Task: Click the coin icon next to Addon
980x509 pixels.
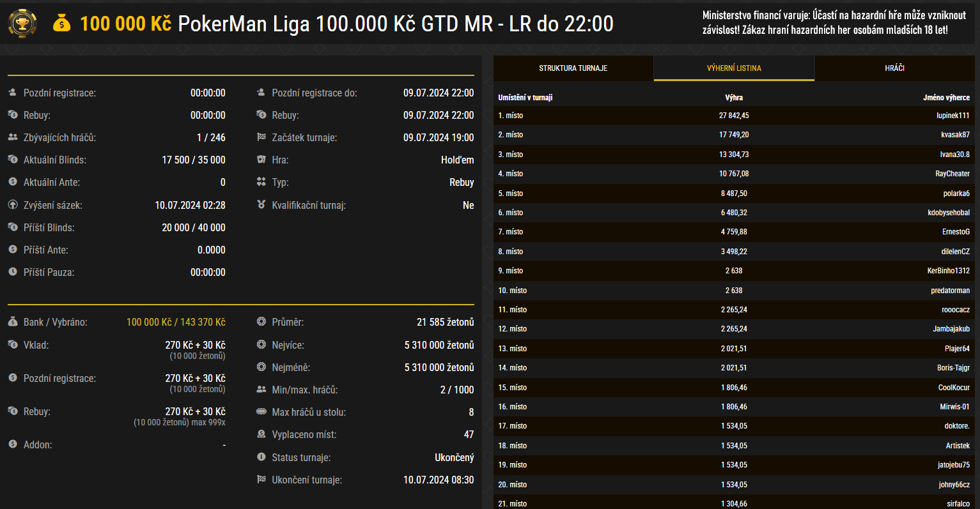Action: tap(12, 444)
